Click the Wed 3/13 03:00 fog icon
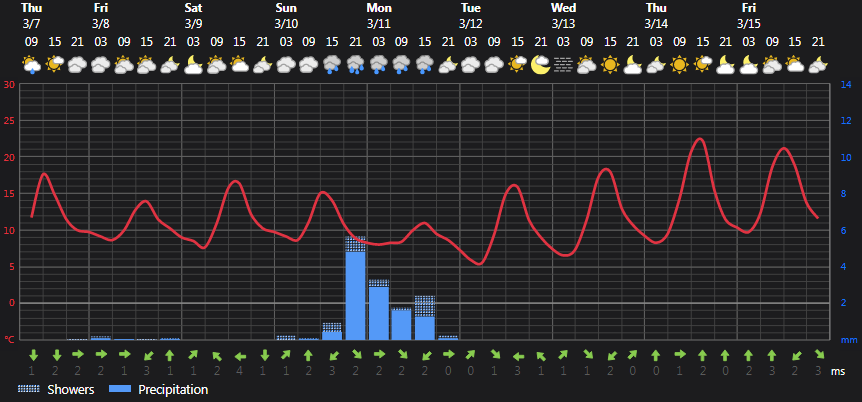 tap(563, 65)
